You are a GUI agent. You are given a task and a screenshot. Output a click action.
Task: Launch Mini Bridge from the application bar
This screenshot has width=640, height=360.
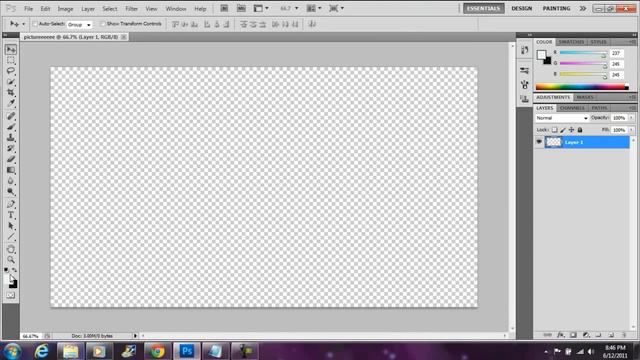(x=241, y=8)
